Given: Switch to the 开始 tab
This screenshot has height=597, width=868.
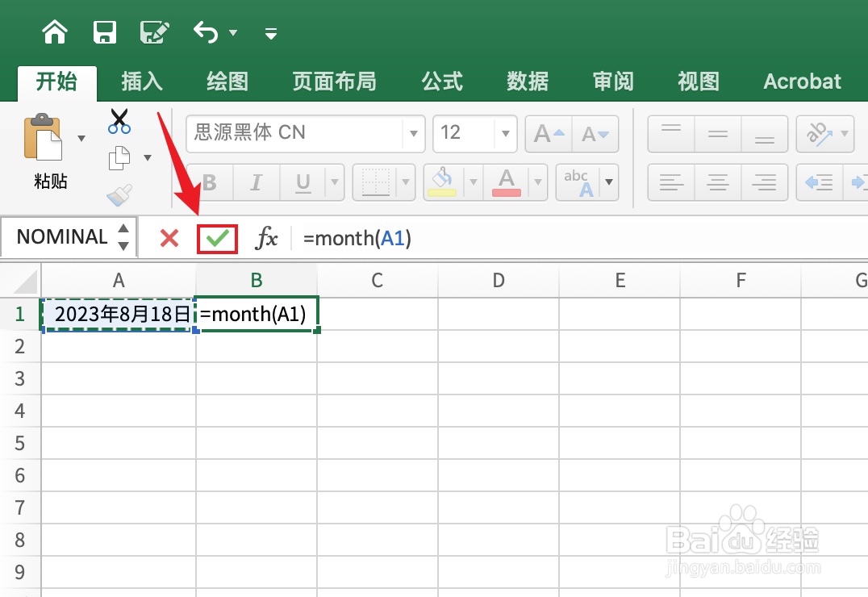Looking at the screenshot, I should point(56,81).
